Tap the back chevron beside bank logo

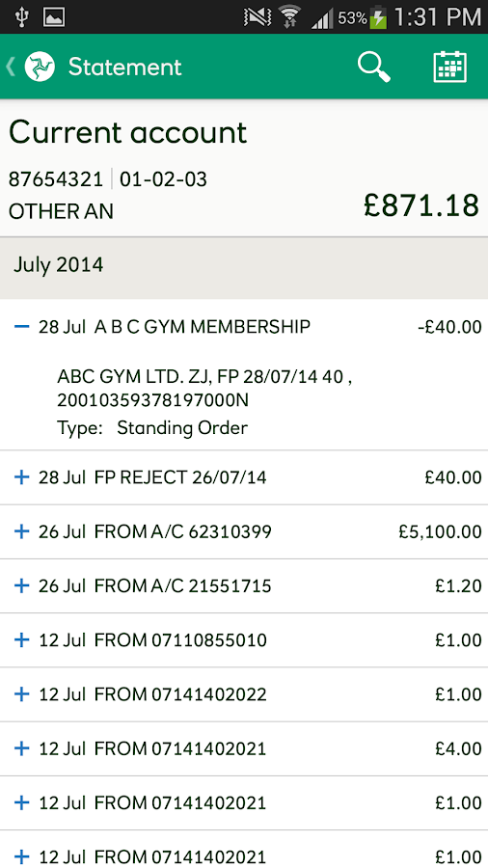pos(10,67)
